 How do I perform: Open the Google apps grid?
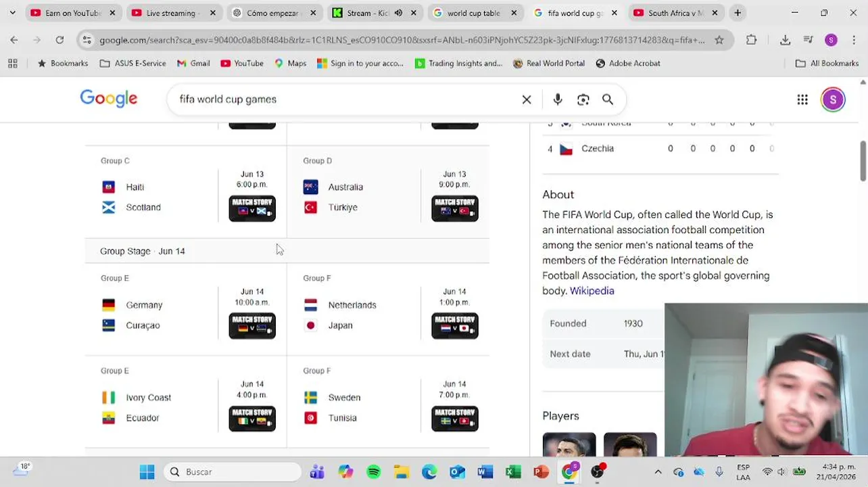[x=802, y=99]
